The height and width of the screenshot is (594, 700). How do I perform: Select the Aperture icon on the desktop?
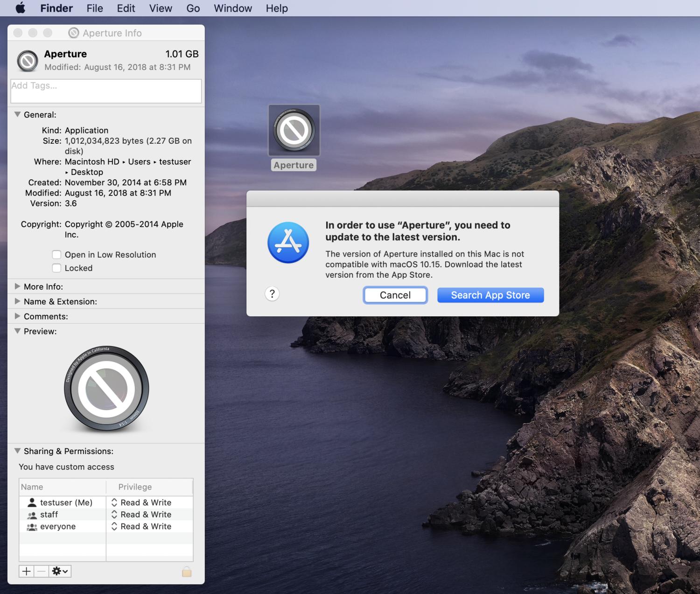pyautogui.click(x=294, y=130)
